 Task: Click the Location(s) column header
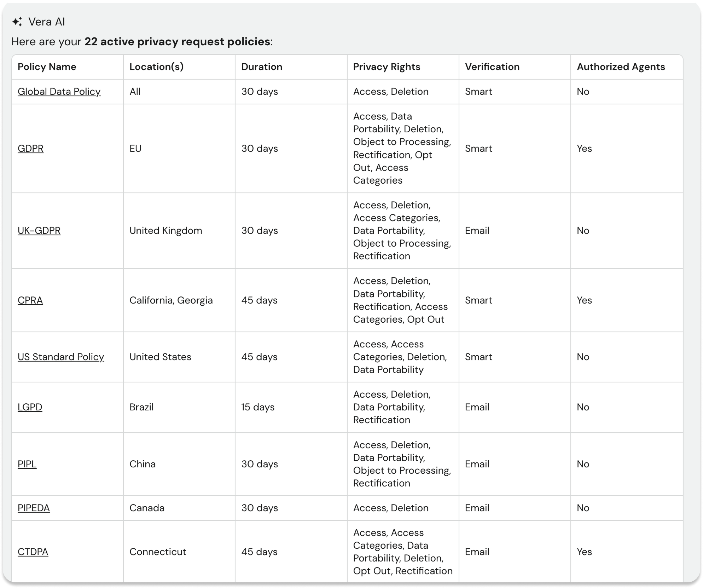click(x=156, y=67)
